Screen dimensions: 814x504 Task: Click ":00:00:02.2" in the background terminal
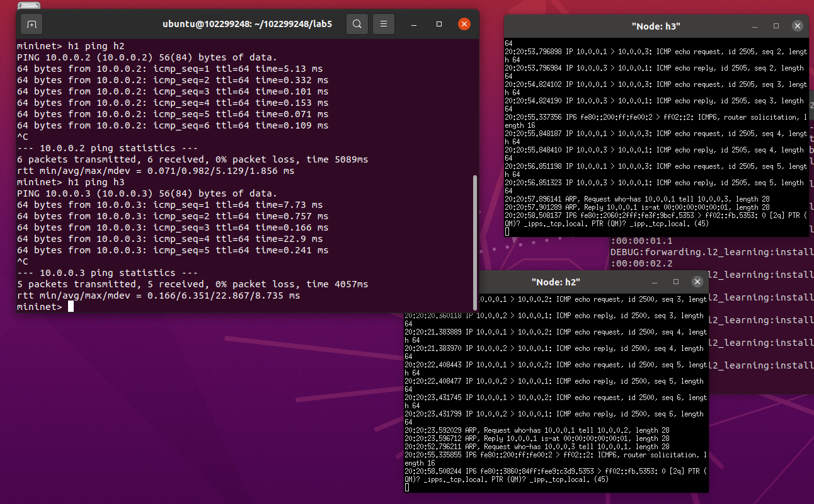(x=641, y=263)
